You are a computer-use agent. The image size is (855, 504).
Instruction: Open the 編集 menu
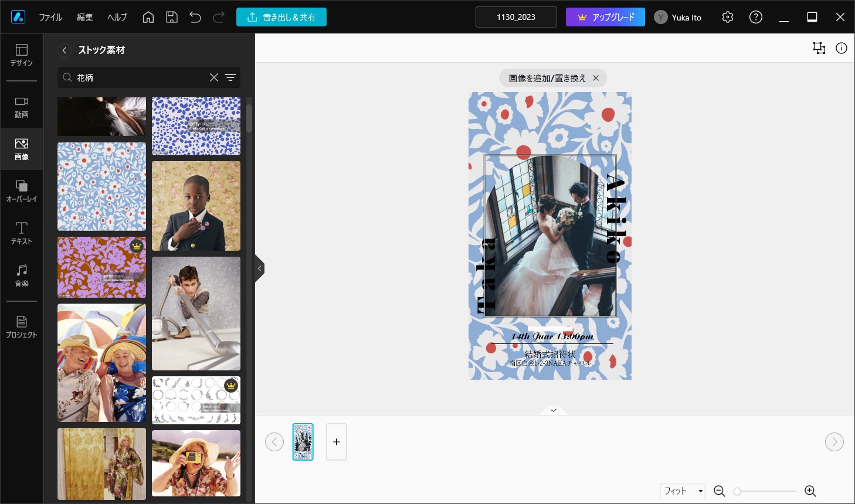[x=85, y=17]
